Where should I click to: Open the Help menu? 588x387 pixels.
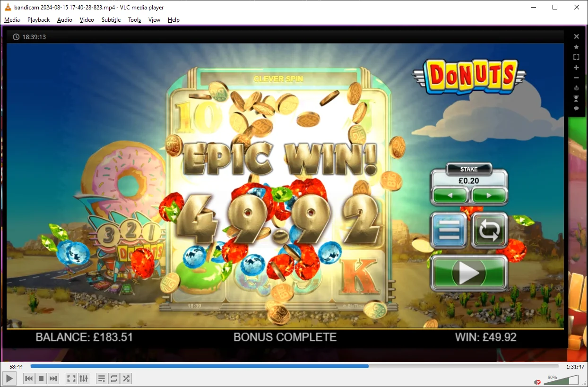(173, 20)
